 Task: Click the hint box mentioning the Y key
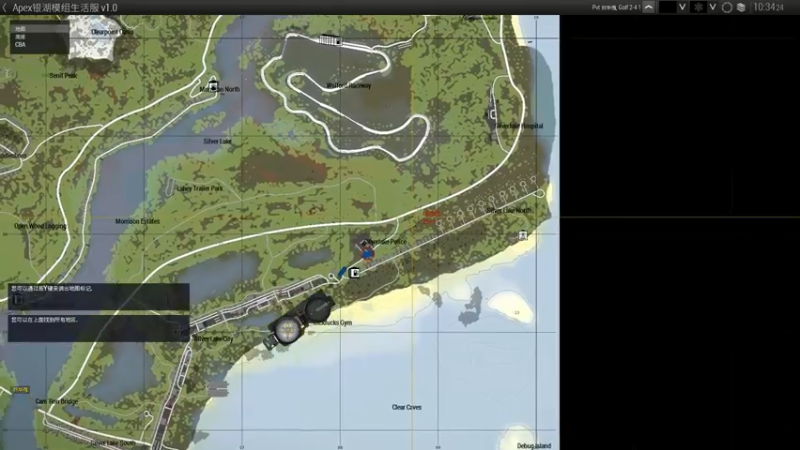98,296
